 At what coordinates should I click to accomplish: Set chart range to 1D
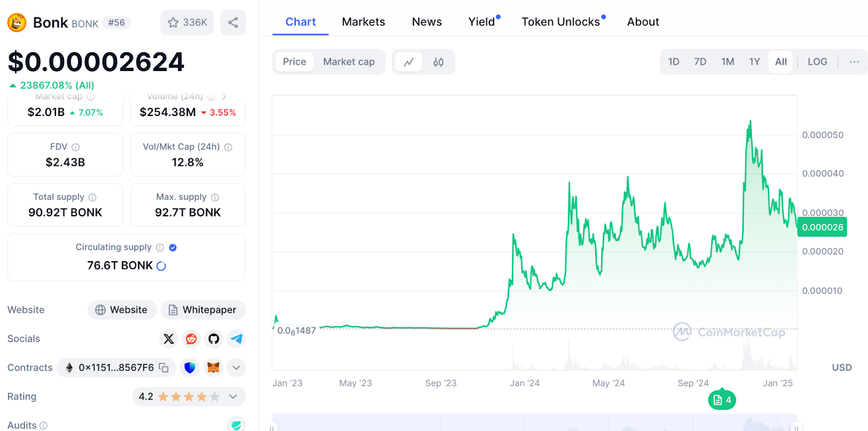[674, 62]
